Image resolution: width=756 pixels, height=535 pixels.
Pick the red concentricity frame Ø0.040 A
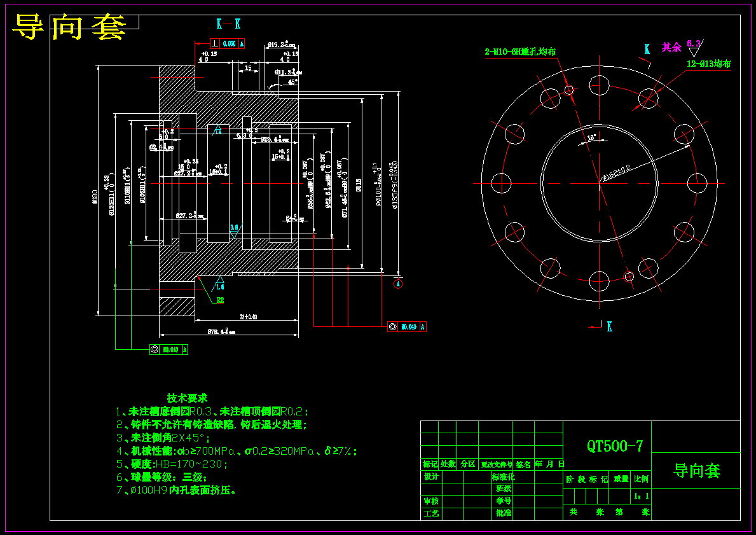[x=407, y=326]
